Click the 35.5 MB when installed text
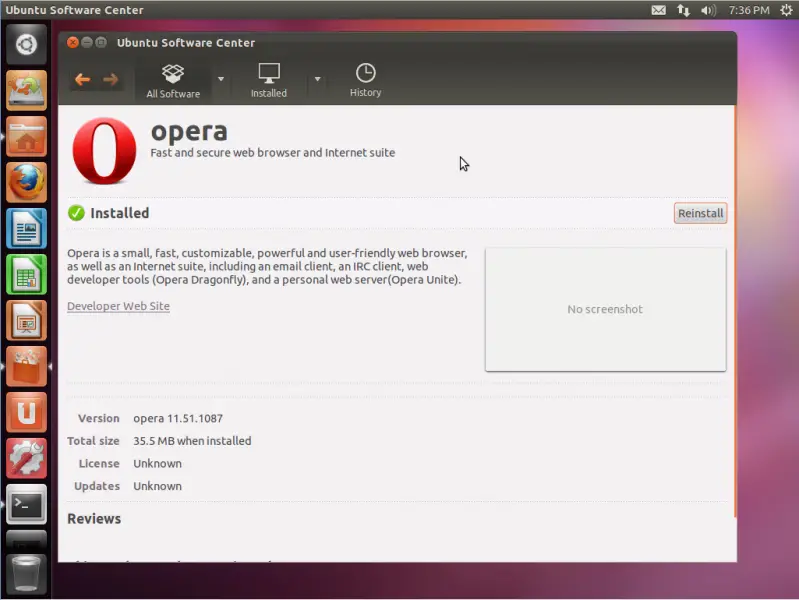 (x=192, y=441)
